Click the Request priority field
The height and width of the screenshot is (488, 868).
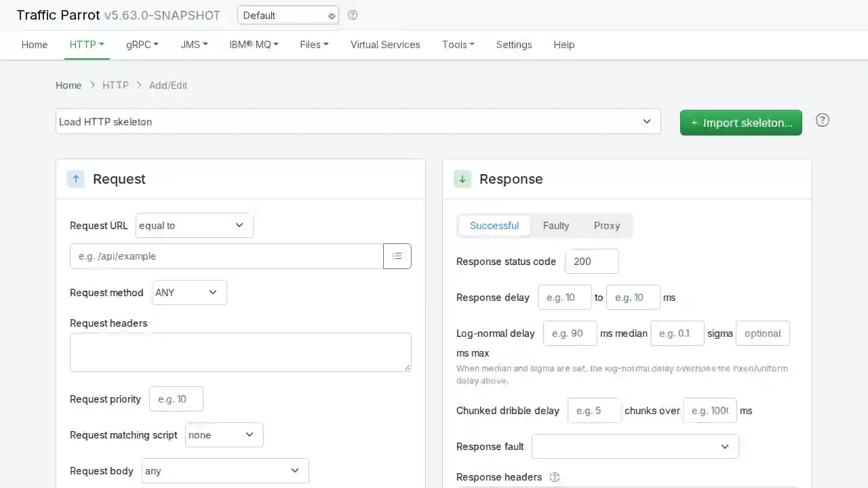176,399
